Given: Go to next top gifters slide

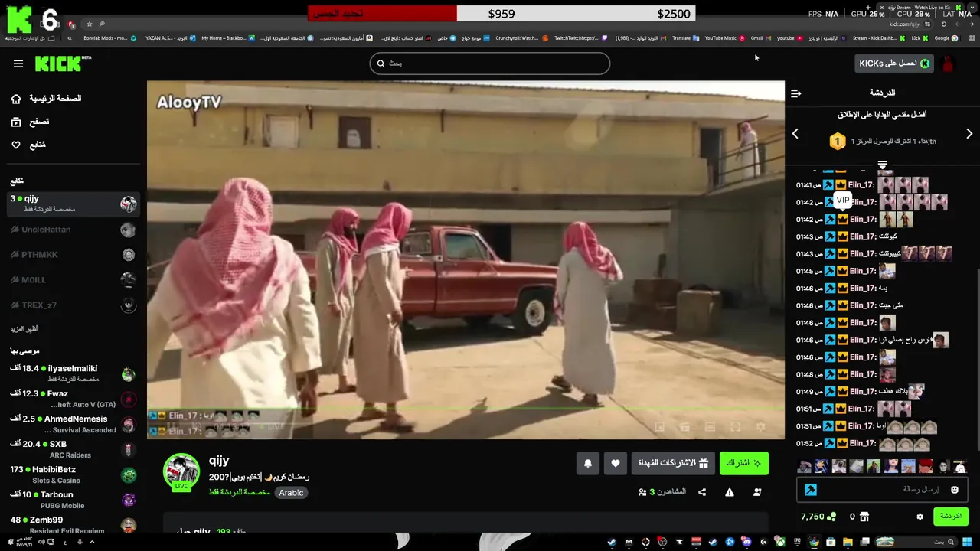Looking at the screenshot, I should [x=969, y=134].
